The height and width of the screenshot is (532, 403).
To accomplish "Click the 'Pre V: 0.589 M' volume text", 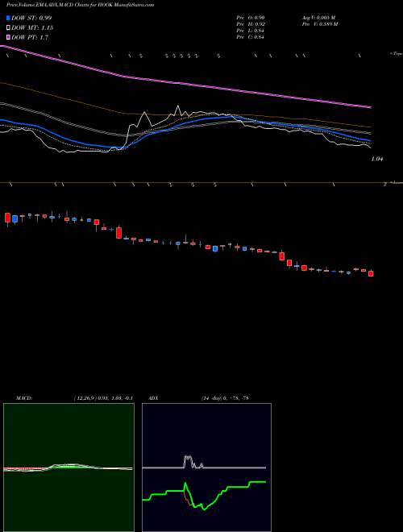I will 319,24.
